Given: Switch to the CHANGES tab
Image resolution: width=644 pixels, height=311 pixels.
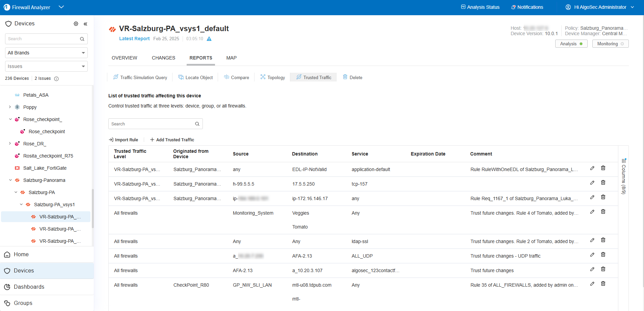Looking at the screenshot, I should 163,58.
